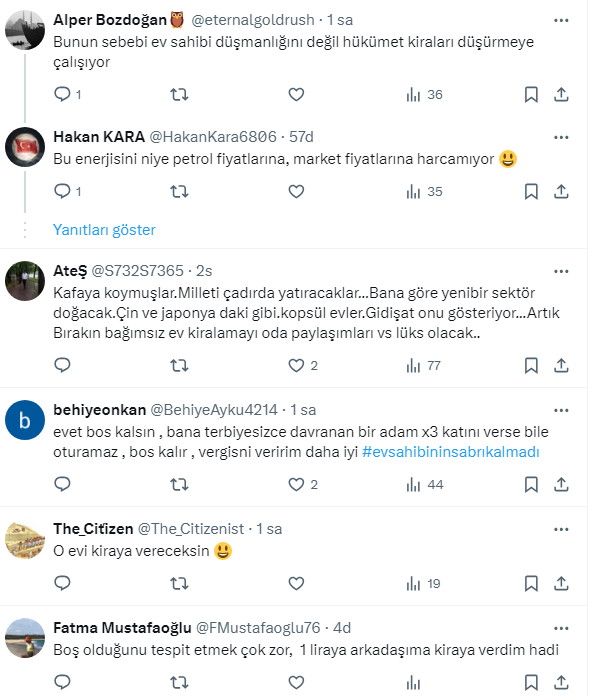This screenshot has height=696, width=604.
Task: Like Hakan KARA's tweet
Action: [x=296, y=191]
